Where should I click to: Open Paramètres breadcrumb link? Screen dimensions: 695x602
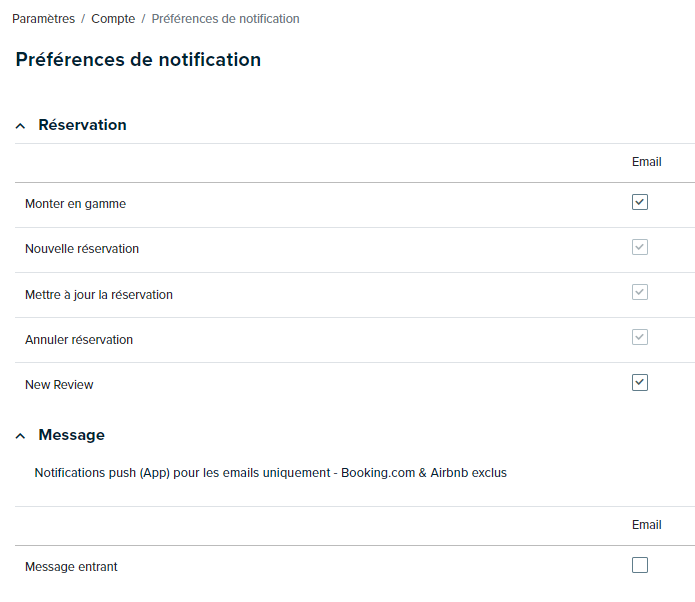coord(43,19)
